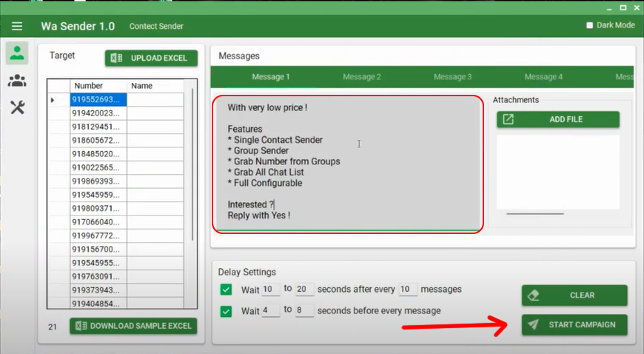Click the paper plane Start Campaign icon
Viewport: 644px width, 354px height.
(533, 325)
